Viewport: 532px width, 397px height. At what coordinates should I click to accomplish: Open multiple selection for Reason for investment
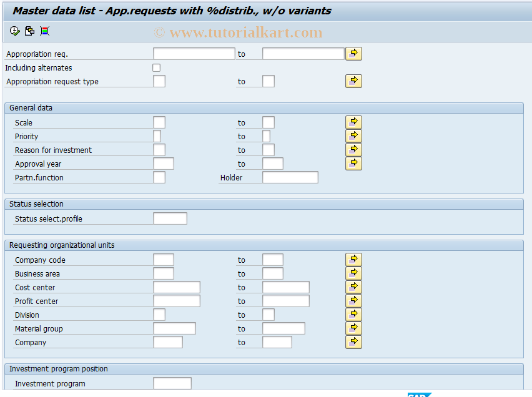coord(353,150)
